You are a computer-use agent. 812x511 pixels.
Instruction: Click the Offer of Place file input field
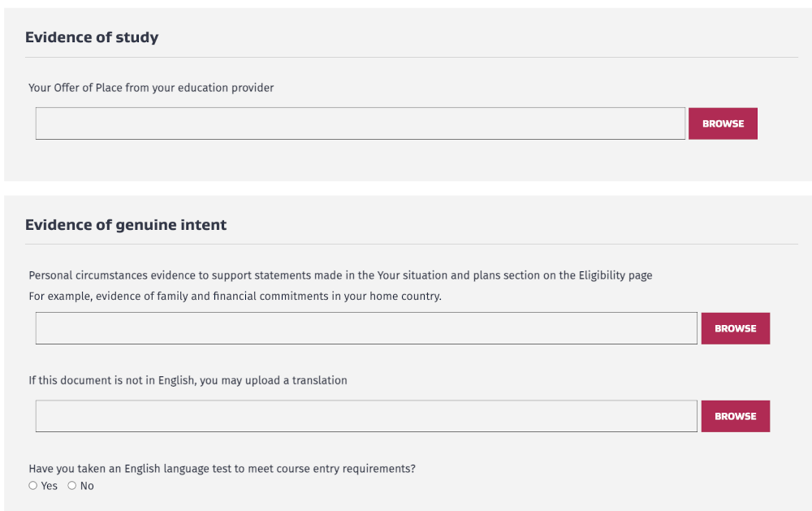click(360, 123)
